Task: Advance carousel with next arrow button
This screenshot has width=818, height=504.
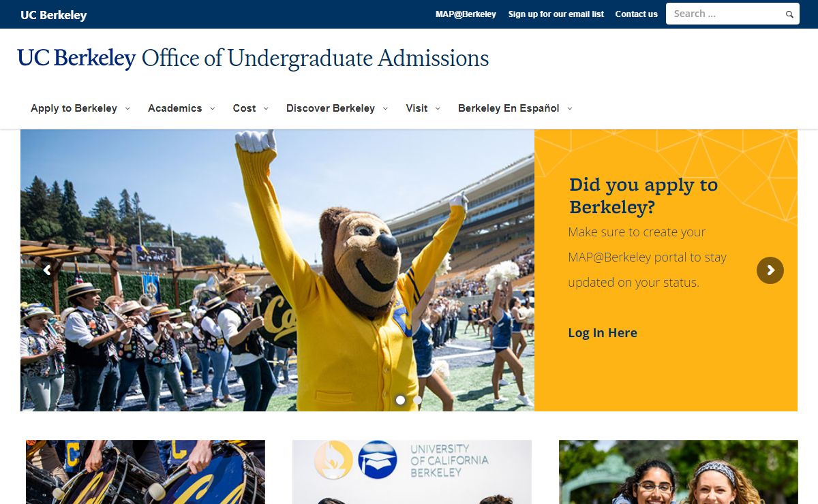Action: pos(770,270)
